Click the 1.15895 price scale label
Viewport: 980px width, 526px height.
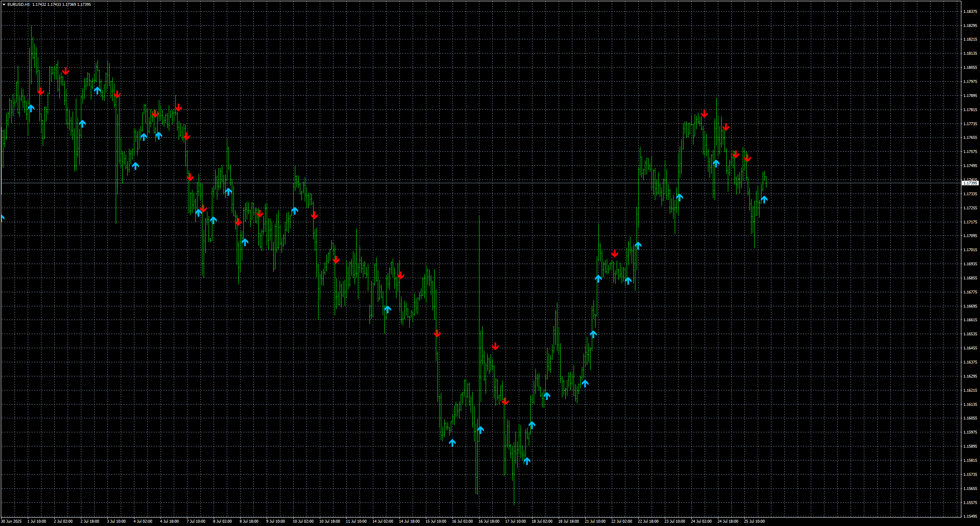click(x=970, y=446)
